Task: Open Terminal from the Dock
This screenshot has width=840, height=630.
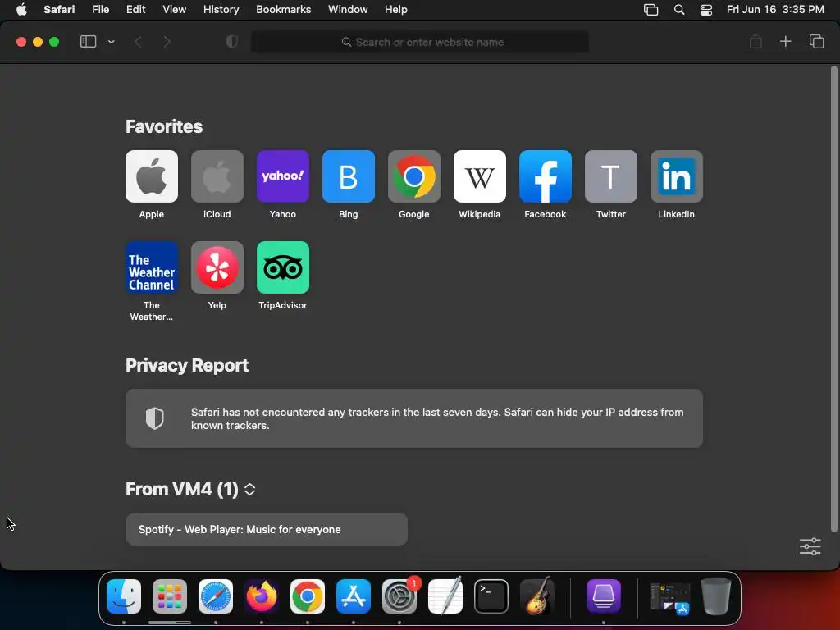Action: (x=491, y=596)
